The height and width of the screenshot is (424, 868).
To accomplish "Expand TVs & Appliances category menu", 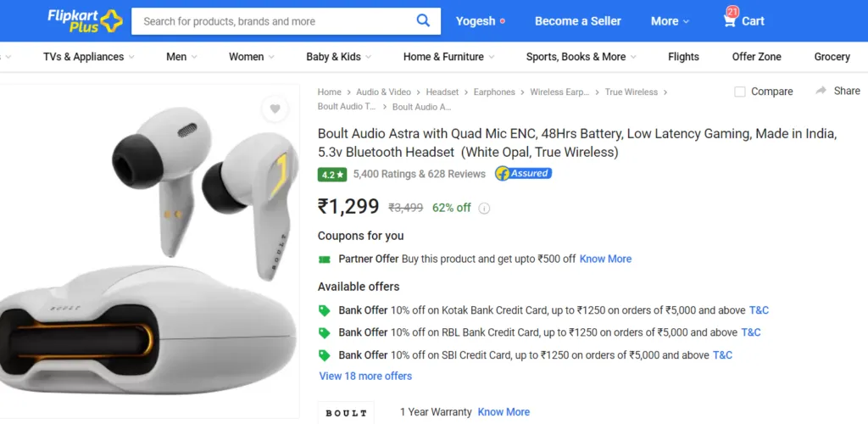I will (88, 57).
